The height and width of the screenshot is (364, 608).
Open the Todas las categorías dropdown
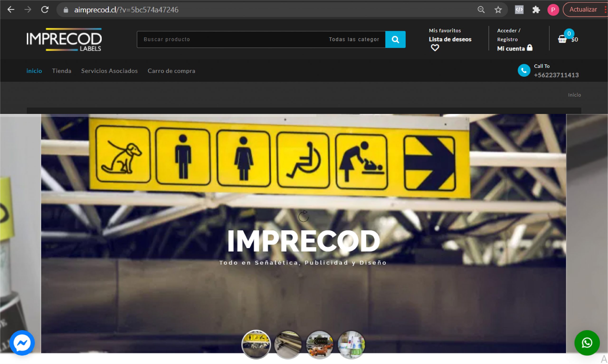click(x=354, y=39)
